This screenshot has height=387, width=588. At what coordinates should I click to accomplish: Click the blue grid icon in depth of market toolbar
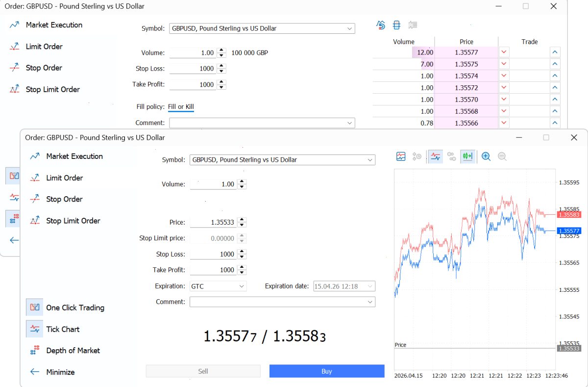[x=396, y=25]
